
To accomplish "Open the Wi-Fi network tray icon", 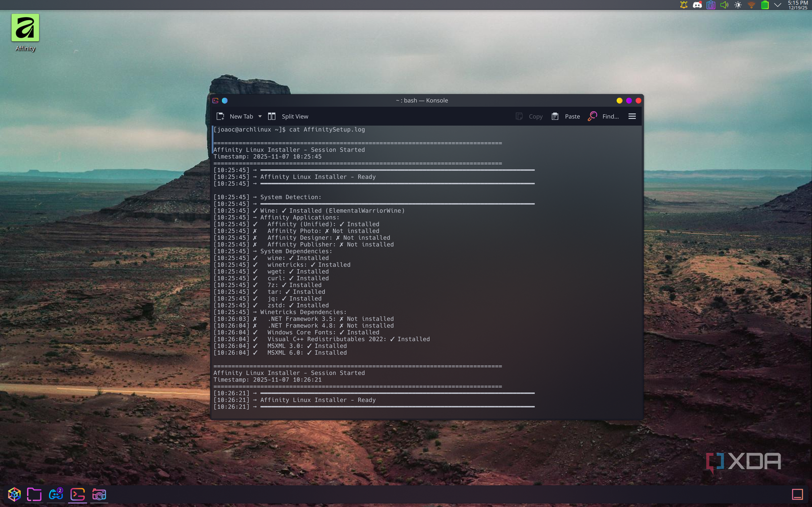I will click(x=751, y=5).
